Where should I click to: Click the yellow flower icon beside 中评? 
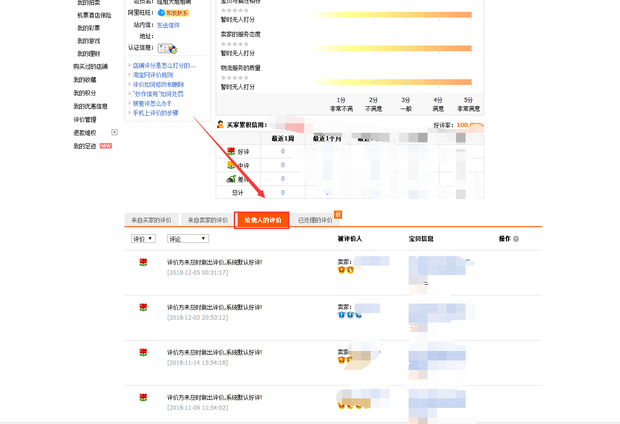click(231, 165)
